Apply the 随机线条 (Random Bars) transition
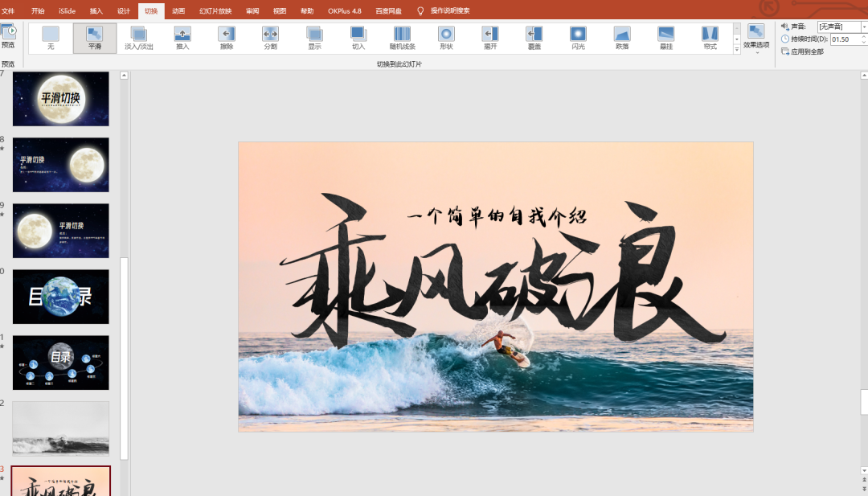 403,39
